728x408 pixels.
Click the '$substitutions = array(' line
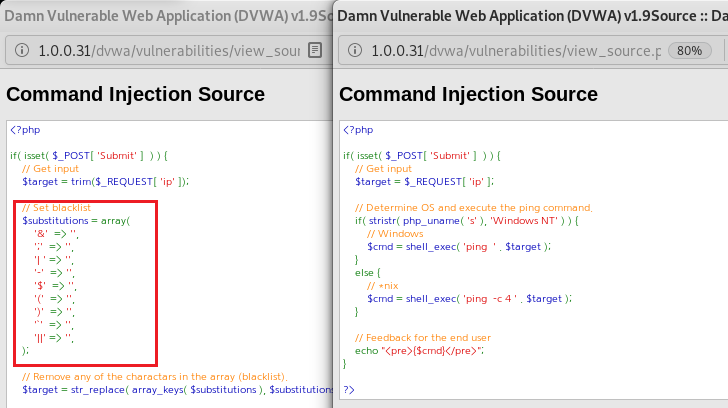point(76,220)
